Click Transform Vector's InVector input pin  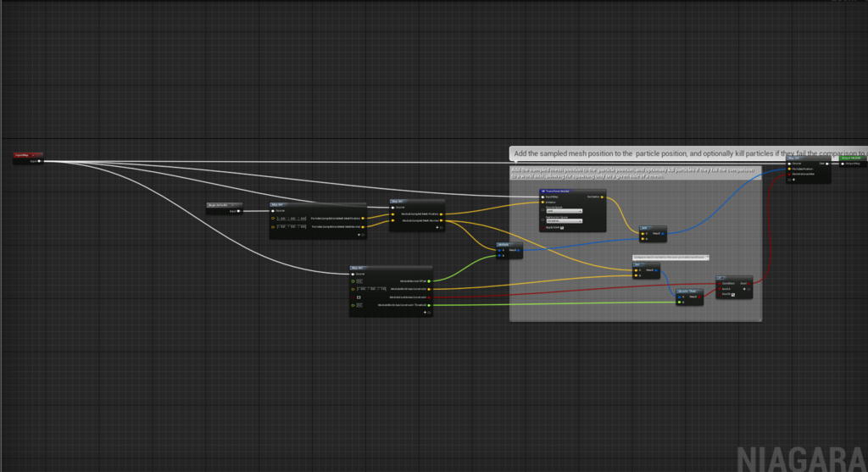[543, 202]
